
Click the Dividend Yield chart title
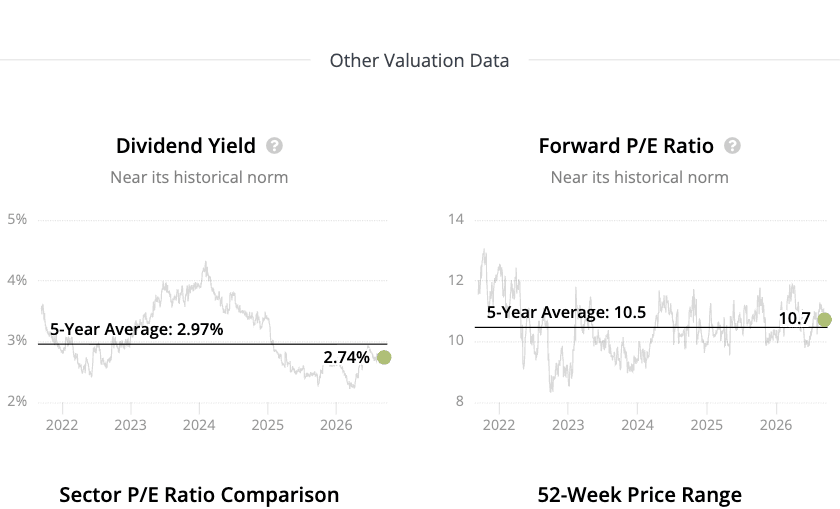pos(186,146)
